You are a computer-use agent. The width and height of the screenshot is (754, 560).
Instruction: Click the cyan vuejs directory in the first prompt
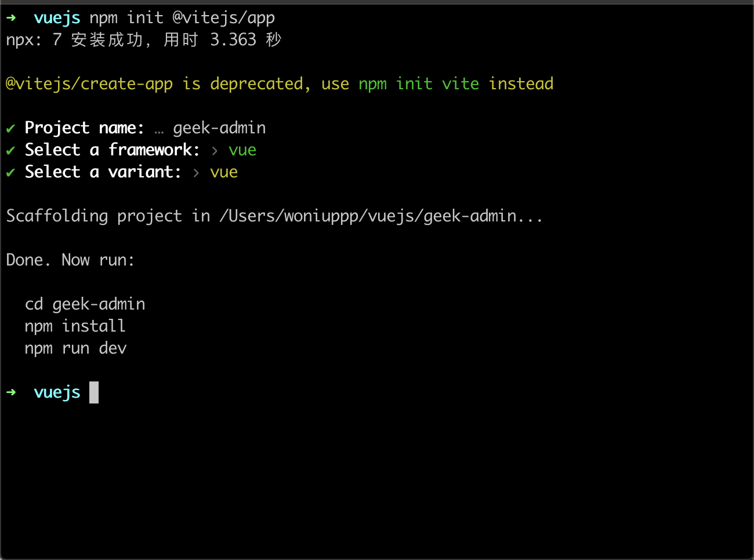57,18
